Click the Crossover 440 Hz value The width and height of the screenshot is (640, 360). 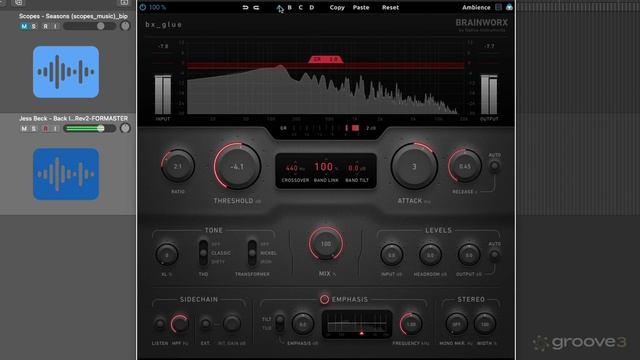tap(295, 168)
